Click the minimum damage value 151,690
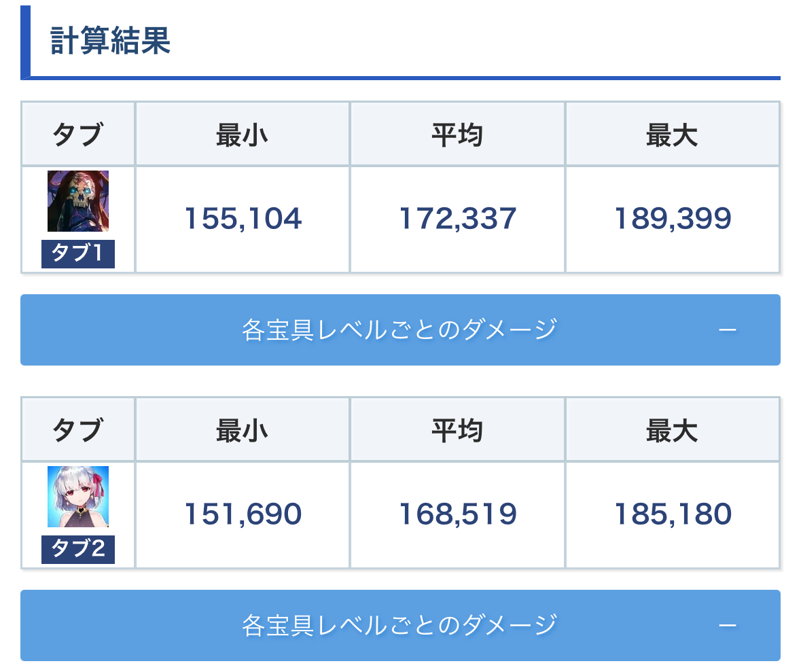 (x=243, y=514)
